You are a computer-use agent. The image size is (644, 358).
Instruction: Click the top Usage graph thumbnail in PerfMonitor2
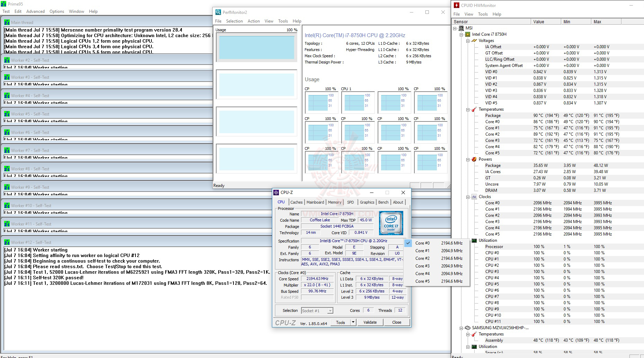click(x=256, y=48)
